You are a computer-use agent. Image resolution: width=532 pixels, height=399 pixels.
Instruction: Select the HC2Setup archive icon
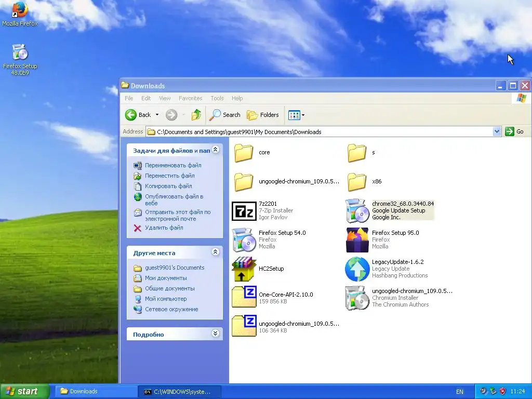tap(244, 269)
